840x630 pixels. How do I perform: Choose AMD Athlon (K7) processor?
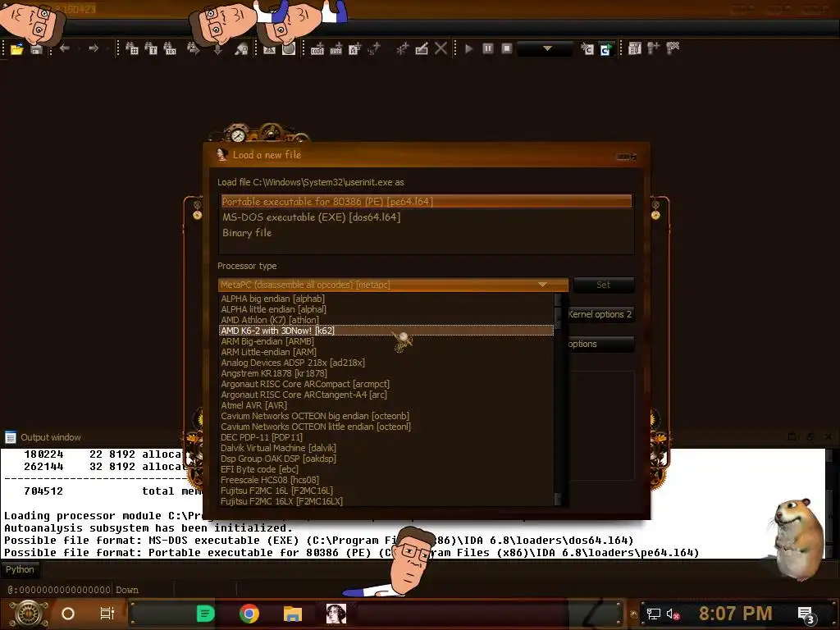[x=386, y=320]
